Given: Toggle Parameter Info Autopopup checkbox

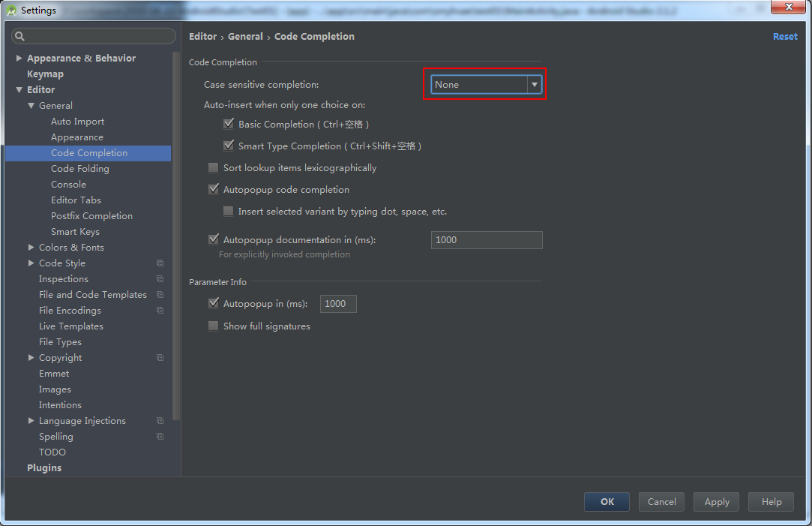Looking at the screenshot, I should click(214, 303).
